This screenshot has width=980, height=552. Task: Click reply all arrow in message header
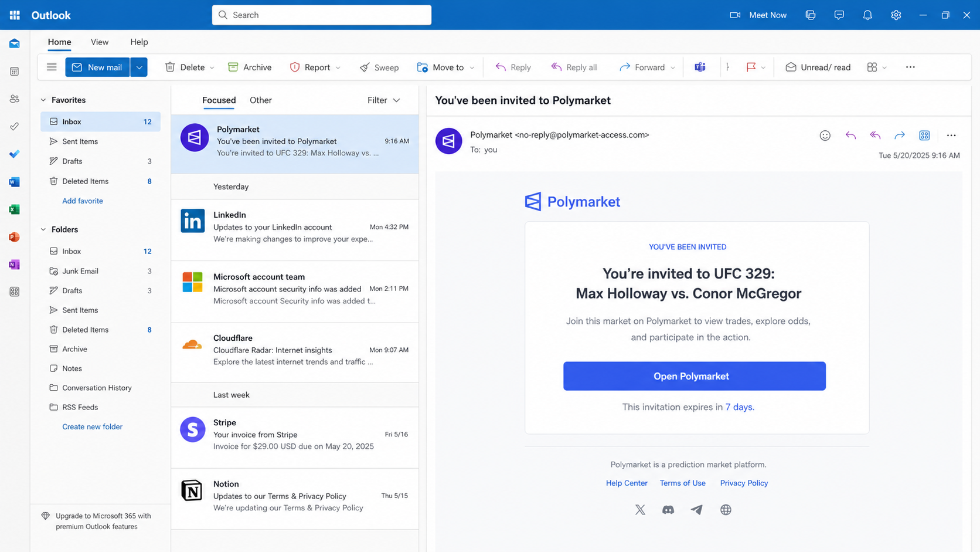(x=875, y=136)
